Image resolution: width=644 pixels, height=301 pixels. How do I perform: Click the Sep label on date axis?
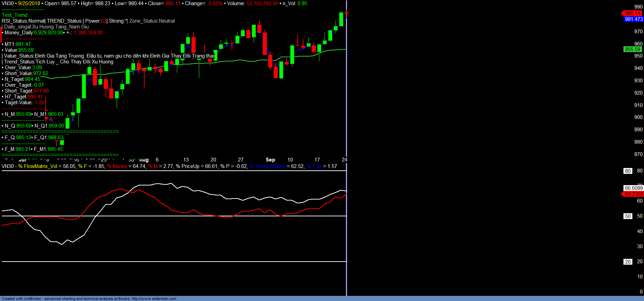tap(270, 160)
